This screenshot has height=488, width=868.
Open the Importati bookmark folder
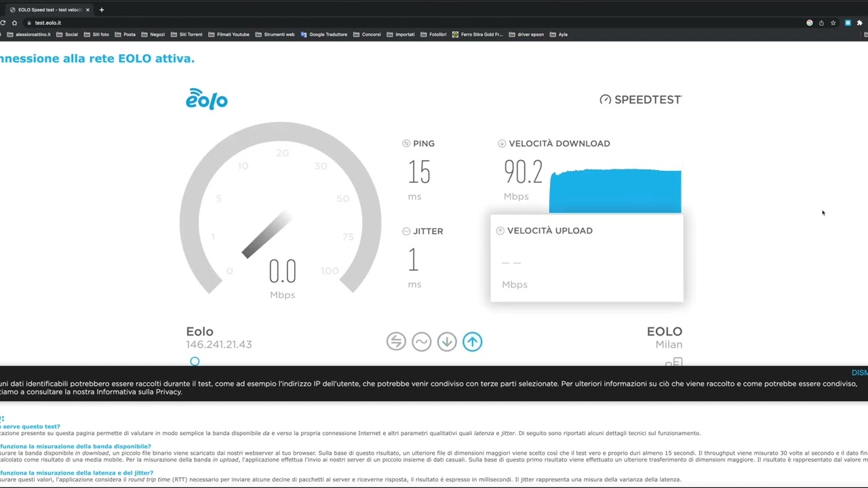point(400,35)
